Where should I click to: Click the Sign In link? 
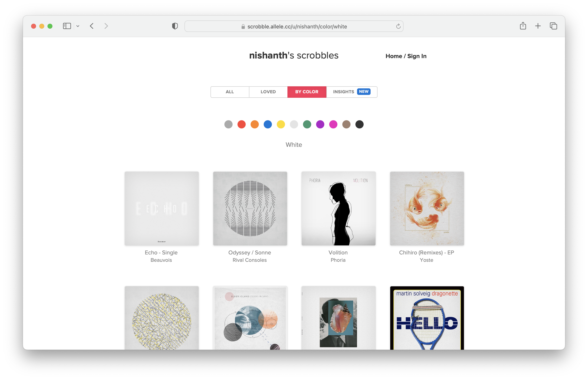pyautogui.click(x=417, y=56)
